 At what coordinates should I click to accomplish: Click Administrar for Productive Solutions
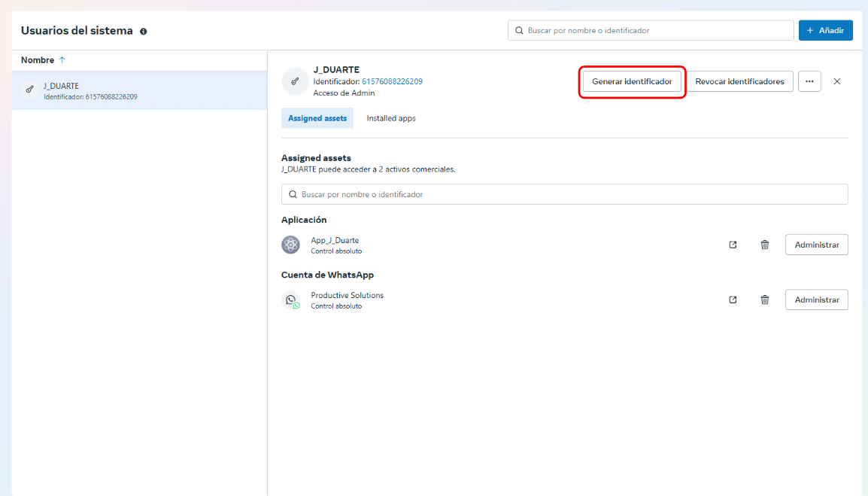[x=816, y=300]
